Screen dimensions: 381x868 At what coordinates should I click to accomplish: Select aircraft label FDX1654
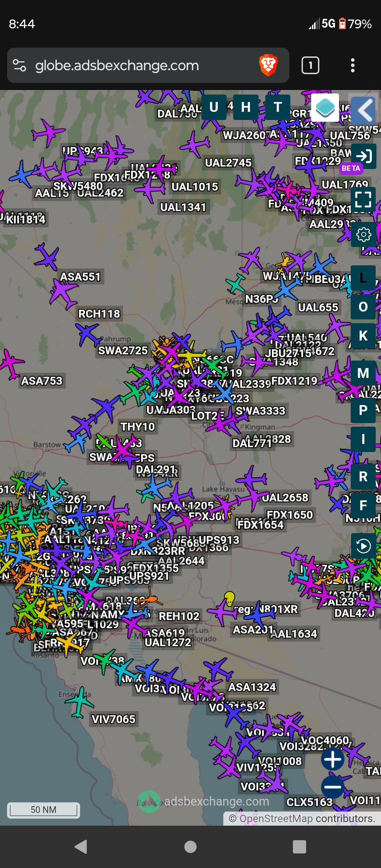pyautogui.click(x=260, y=525)
